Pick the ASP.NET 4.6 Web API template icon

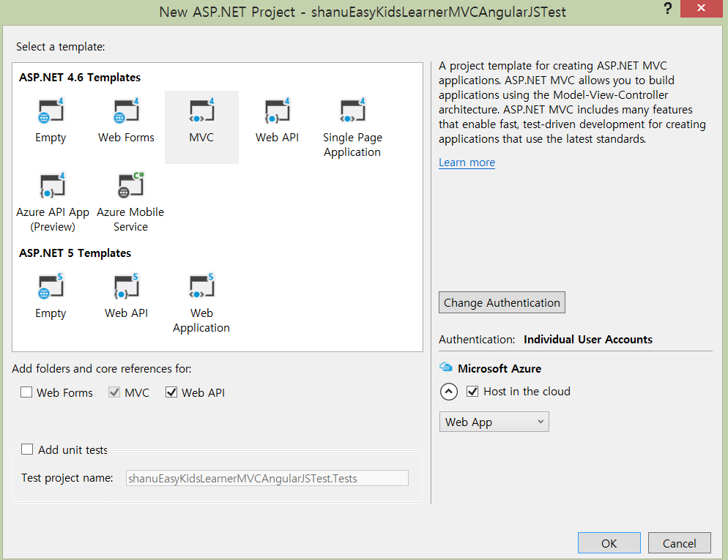pyautogui.click(x=277, y=111)
